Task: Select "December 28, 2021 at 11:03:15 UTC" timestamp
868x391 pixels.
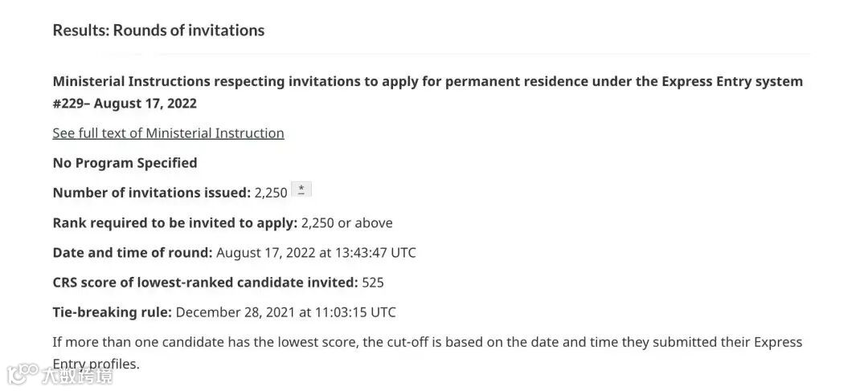Action: [285, 312]
